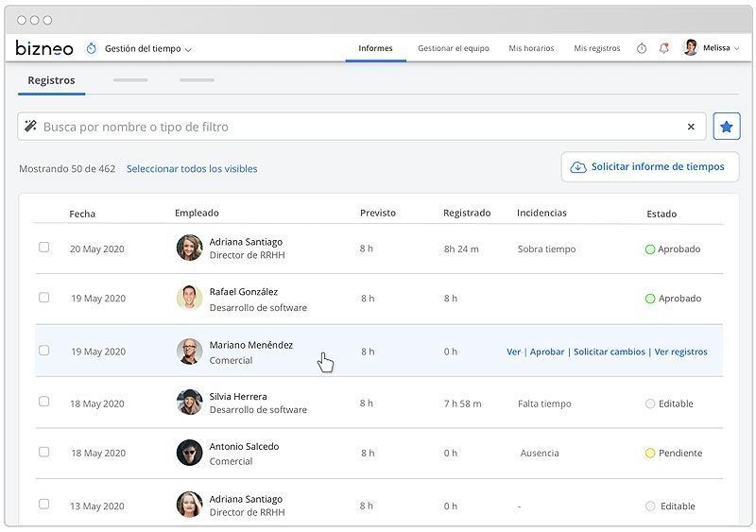
Task: Open the Gestionar el equipo tab
Action: [454, 48]
